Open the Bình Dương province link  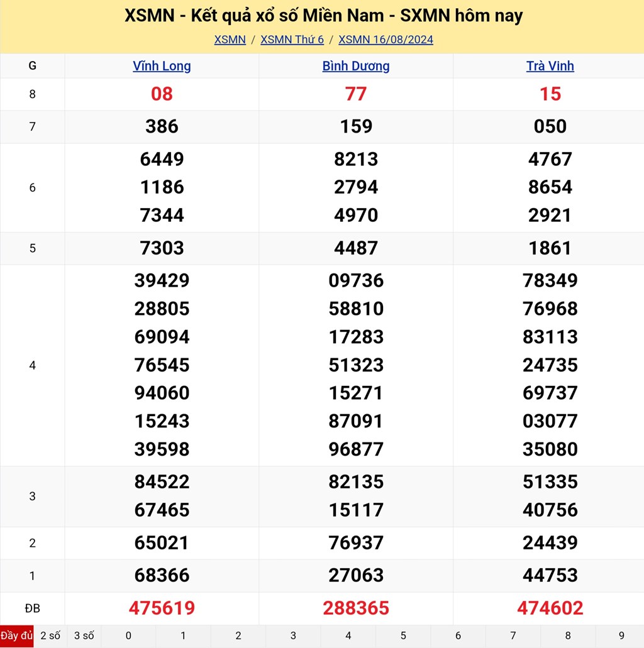coord(356,66)
